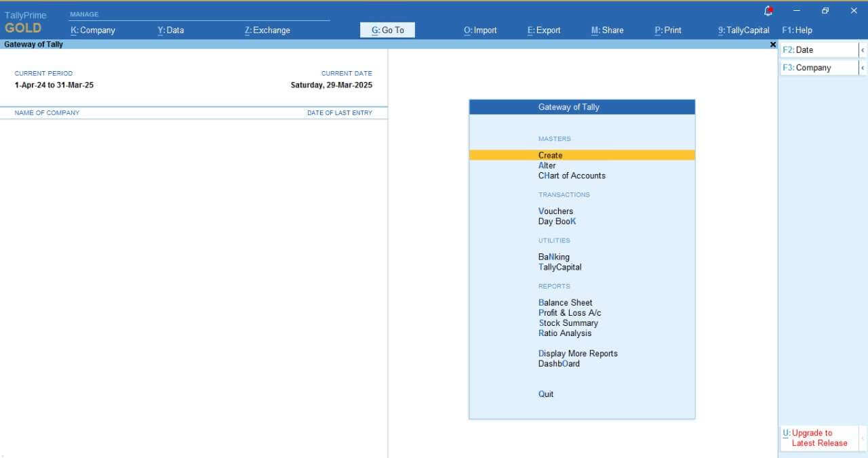
Task: Close the Gateway of Tally panel
Action: [x=772, y=44]
